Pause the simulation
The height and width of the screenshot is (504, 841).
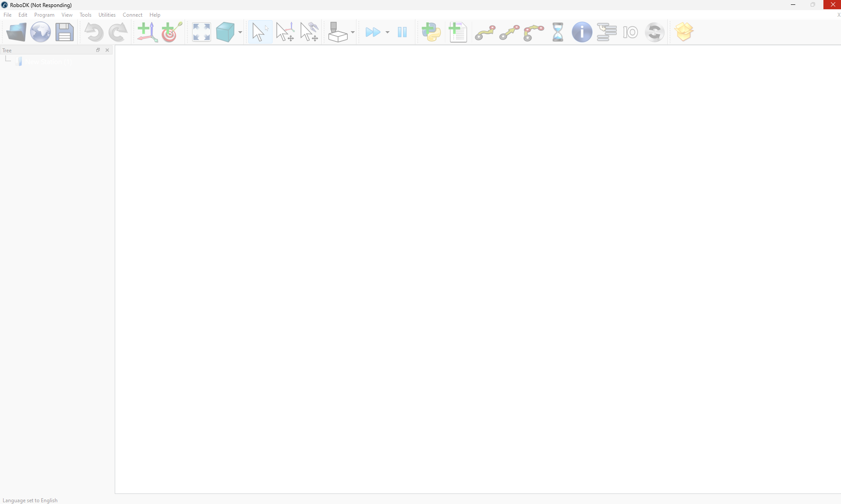[402, 32]
